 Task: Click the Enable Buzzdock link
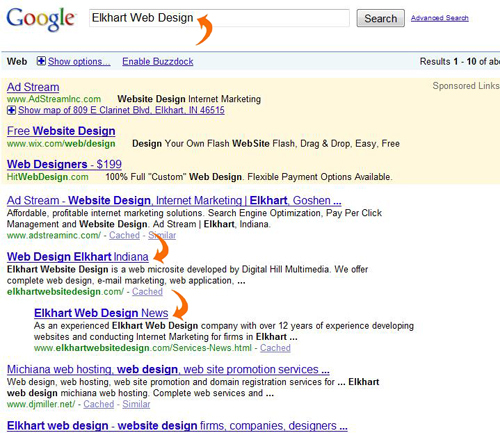(158, 61)
